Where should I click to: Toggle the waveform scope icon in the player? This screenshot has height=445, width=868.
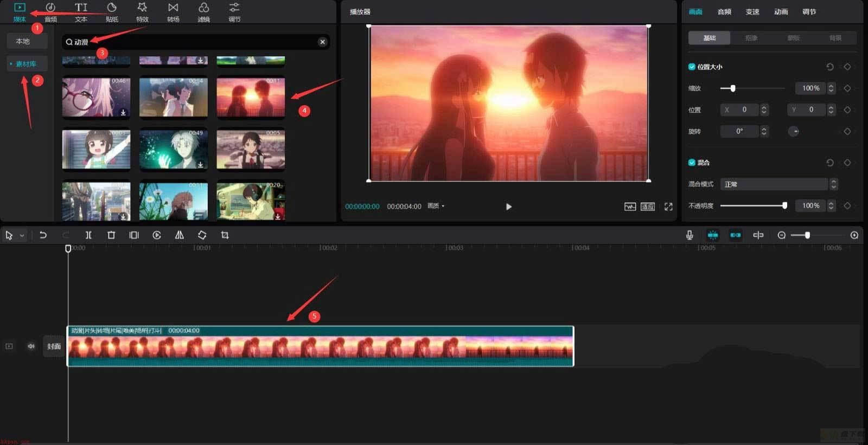click(x=630, y=207)
